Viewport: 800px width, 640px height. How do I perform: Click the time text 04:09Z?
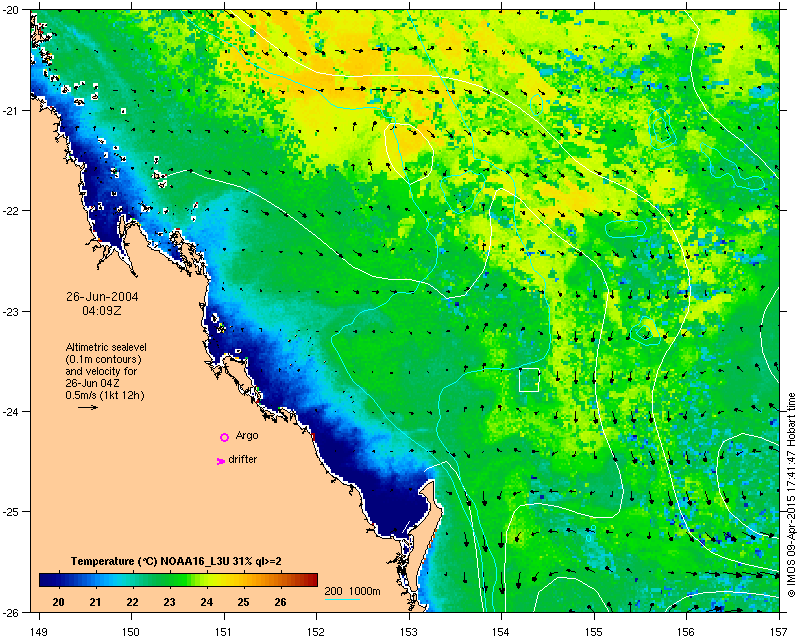[x=102, y=311]
